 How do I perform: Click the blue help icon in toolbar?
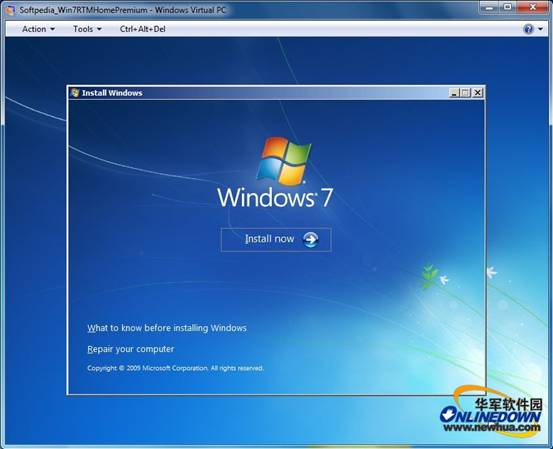click(x=529, y=29)
